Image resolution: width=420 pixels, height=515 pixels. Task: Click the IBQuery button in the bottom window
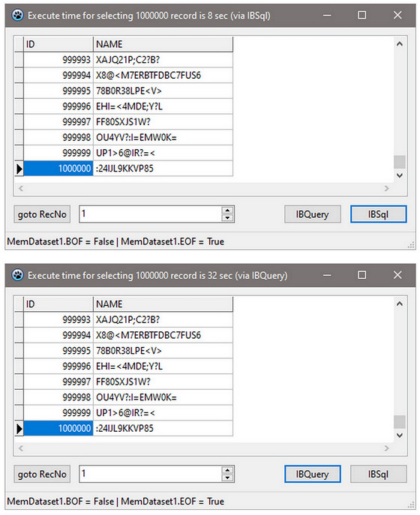[312, 474]
